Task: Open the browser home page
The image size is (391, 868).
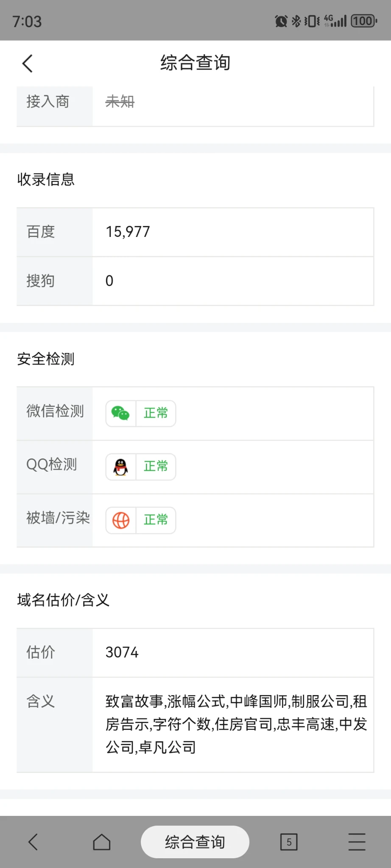Action: [102, 842]
